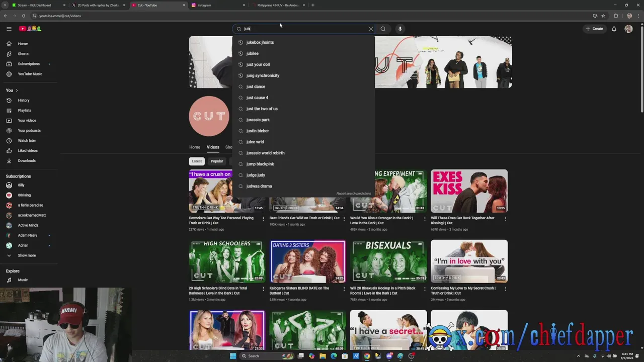This screenshot has width=644, height=362.
Task: Click the magnifier search button
Action: click(383, 29)
